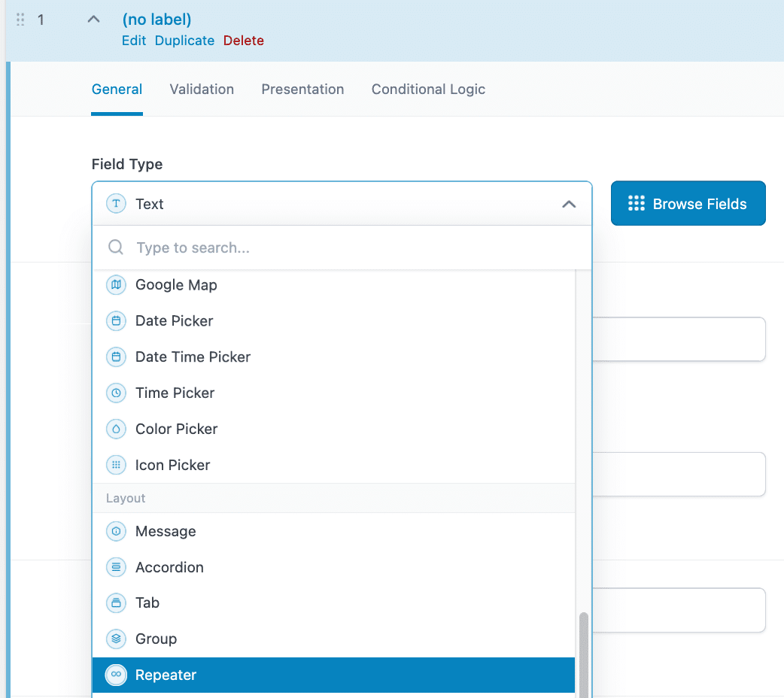Click the Icon Picker grid icon
Viewport: 784px width, 698px height.
pyautogui.click(x=116, y=465)
